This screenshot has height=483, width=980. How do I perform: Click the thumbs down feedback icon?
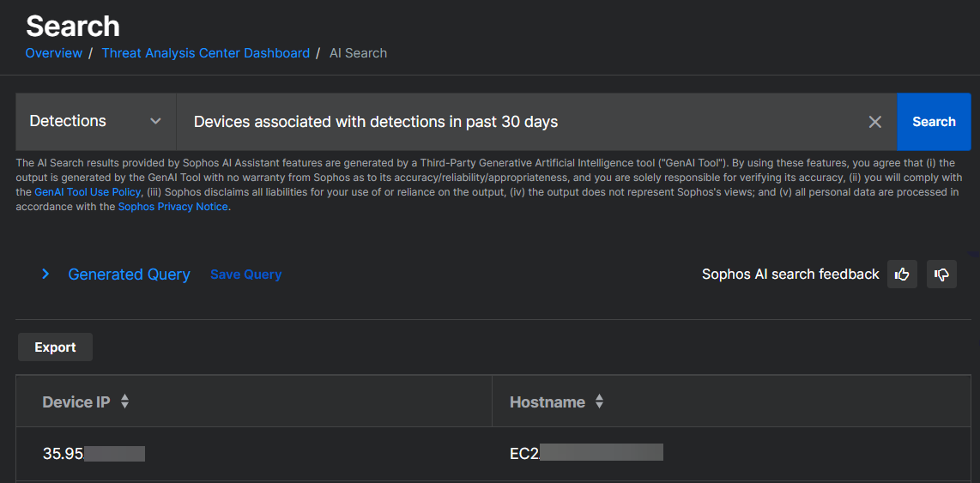click(941, 275)
